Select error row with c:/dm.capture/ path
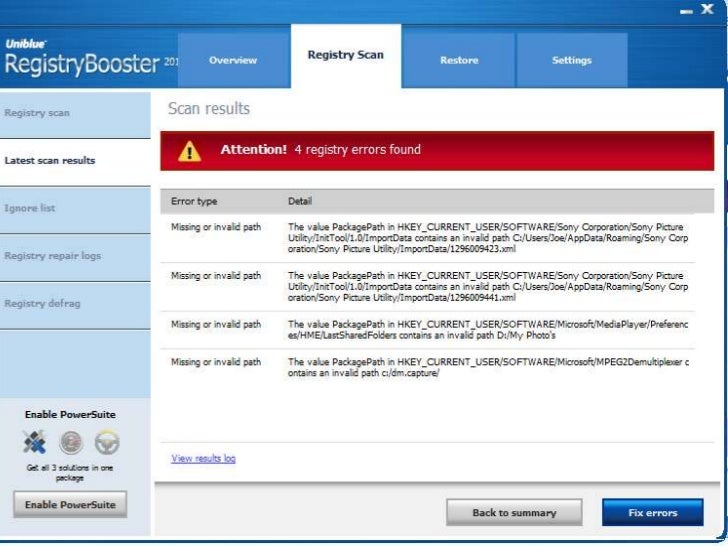The width and height of the screenshot is (728, 546). (x=427, y=368)
